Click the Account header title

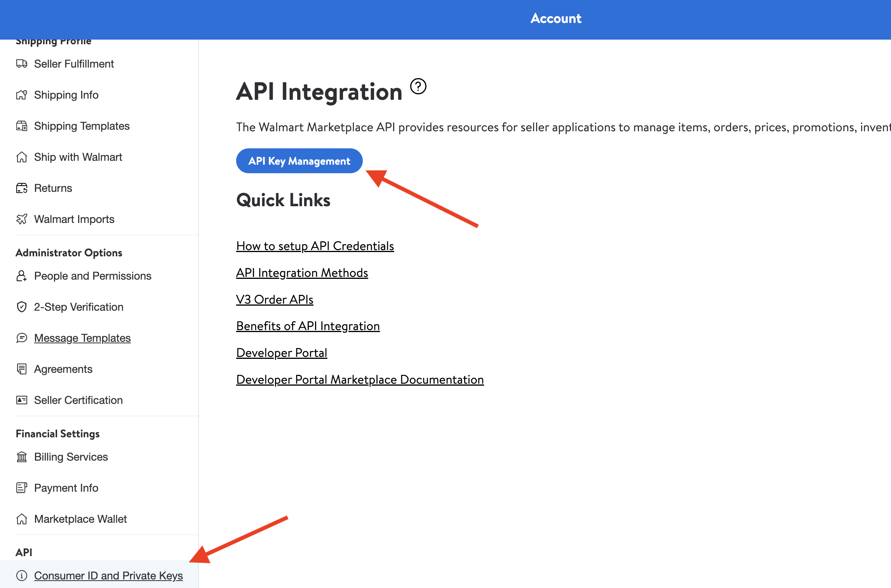pyautogui.click(x=556, y=18)
